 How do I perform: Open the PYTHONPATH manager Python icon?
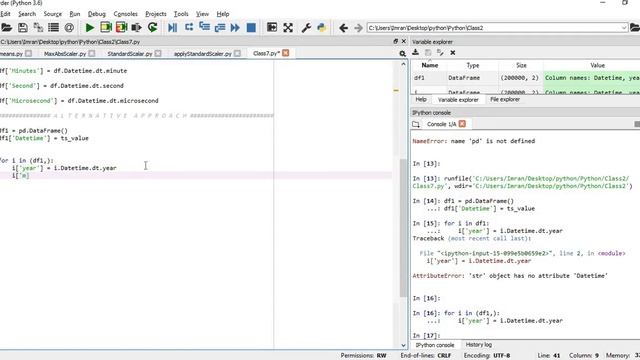pyautogui.click(x=322, y=28)
